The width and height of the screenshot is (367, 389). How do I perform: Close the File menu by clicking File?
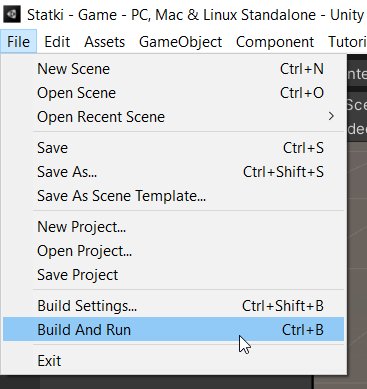(18, 42)
